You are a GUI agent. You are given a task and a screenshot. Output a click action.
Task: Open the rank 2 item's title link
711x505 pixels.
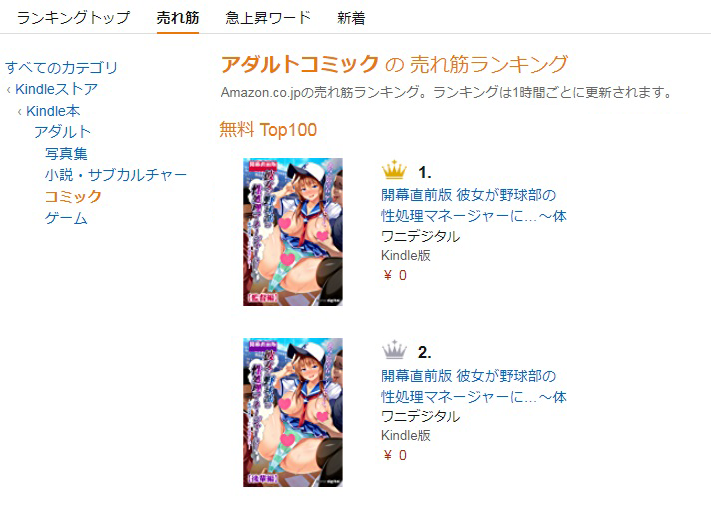474,386
